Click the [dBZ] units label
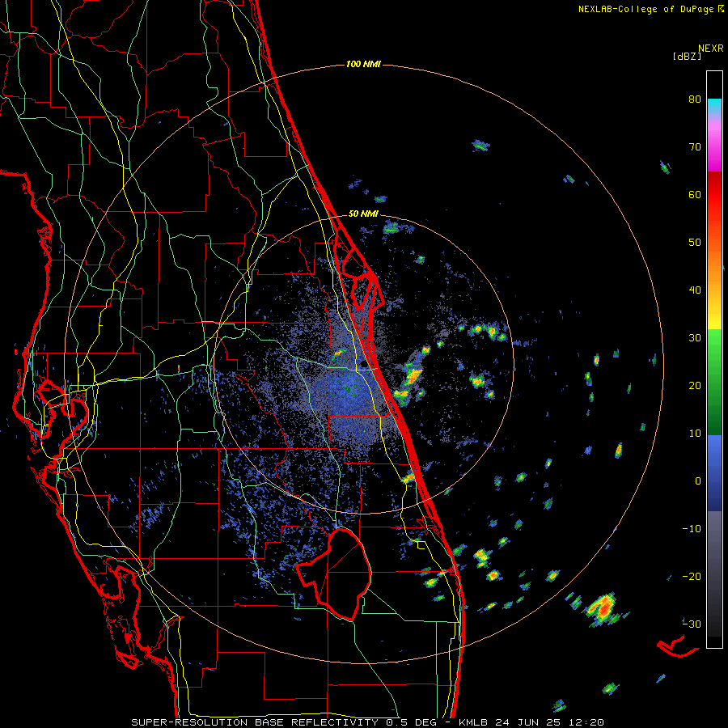This screenshot has width=728, height=728. [687, 57]
